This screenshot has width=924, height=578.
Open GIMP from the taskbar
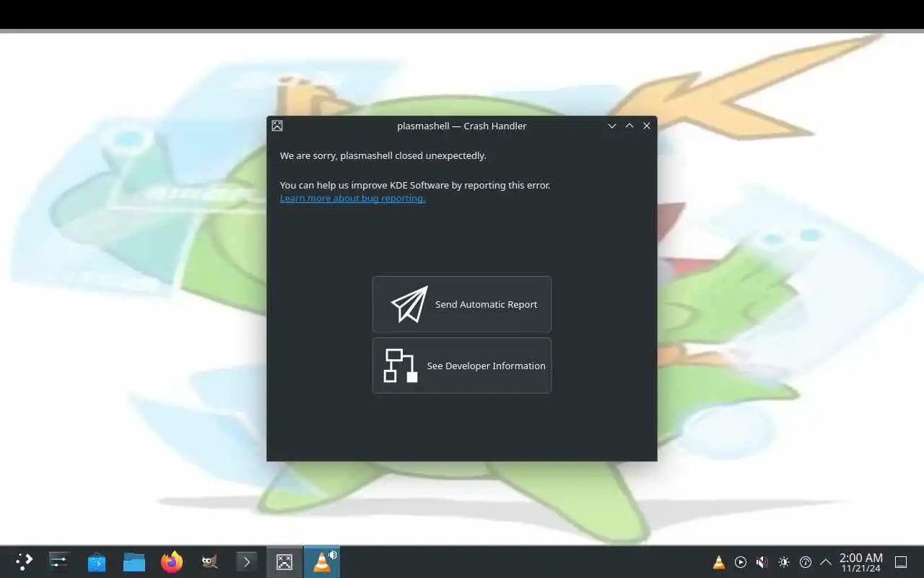209,561
